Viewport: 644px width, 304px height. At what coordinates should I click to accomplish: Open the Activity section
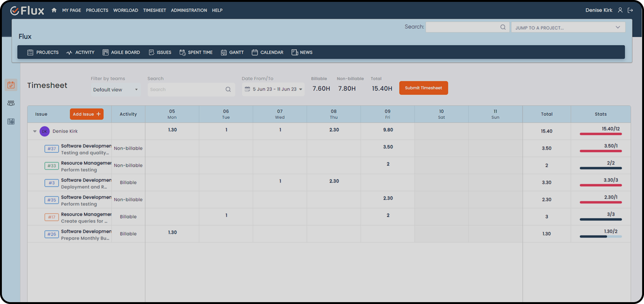point(80,52)
